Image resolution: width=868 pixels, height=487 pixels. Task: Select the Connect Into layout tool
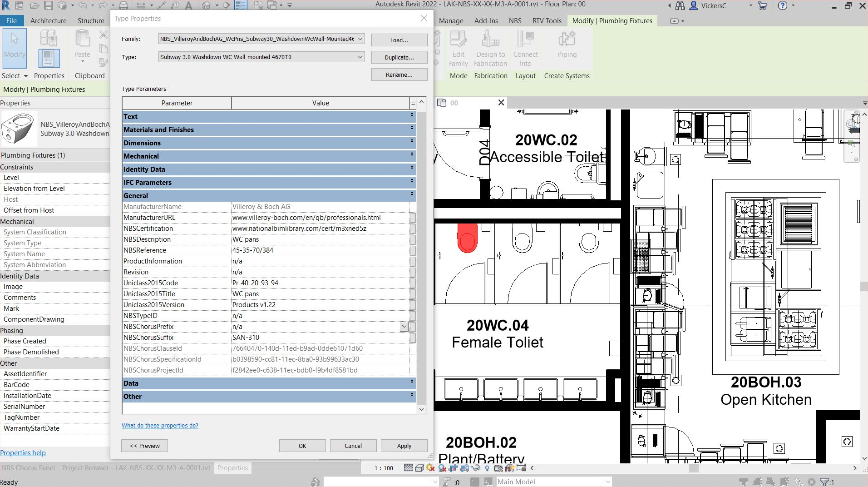coord(525,48)
